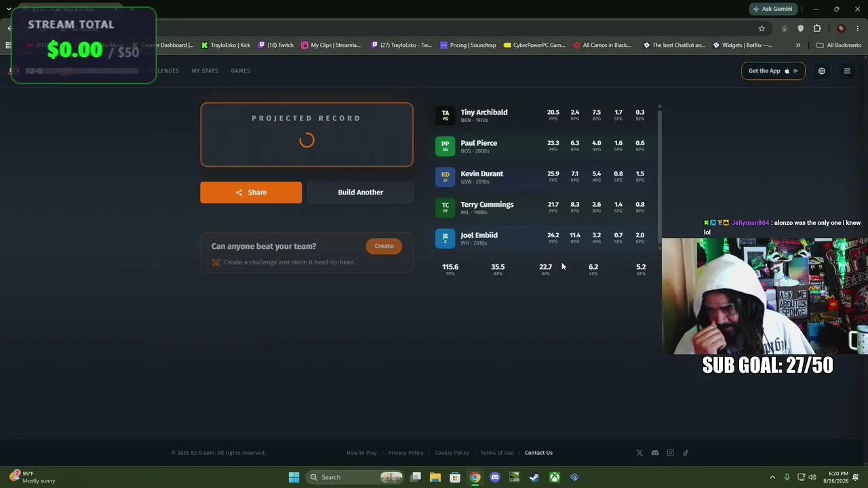
Task: Open the microphone tray icon
Action: pos(787,477)
